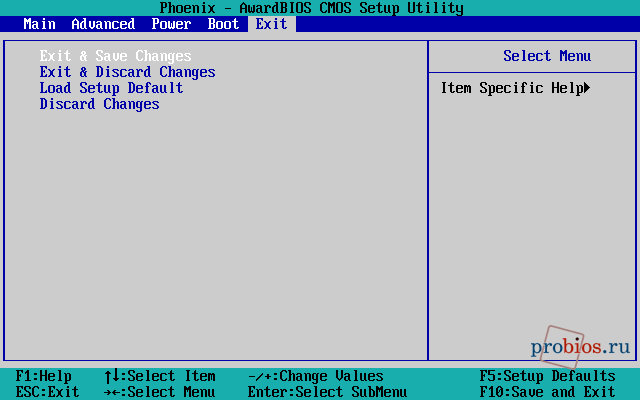The width and height of the screenshot is (640, 400).
Task: Open the Advanced tab
Action: tap(103, 24)
